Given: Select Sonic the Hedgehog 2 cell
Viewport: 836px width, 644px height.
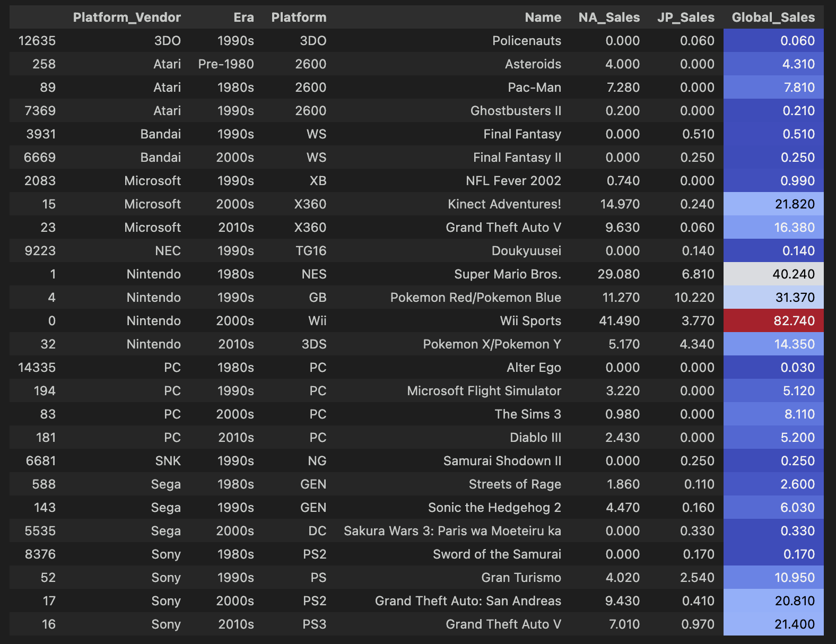Looking at the screenshot, I should point(494,508).
